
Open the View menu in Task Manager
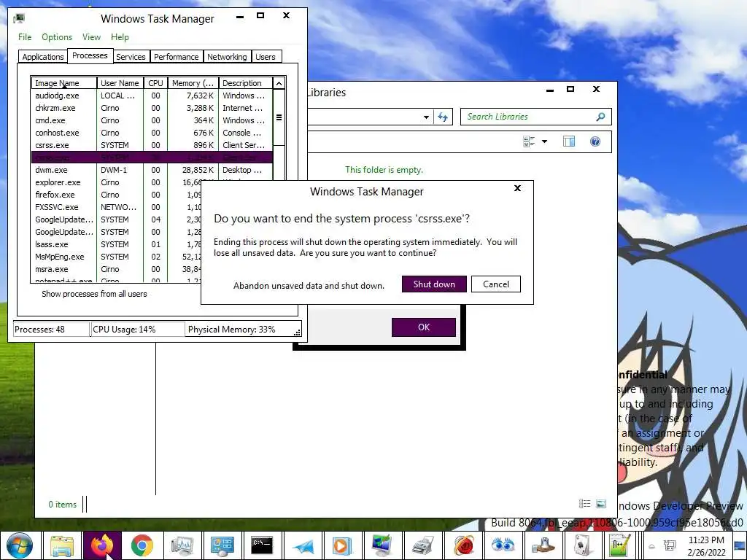tap(91, 37)
